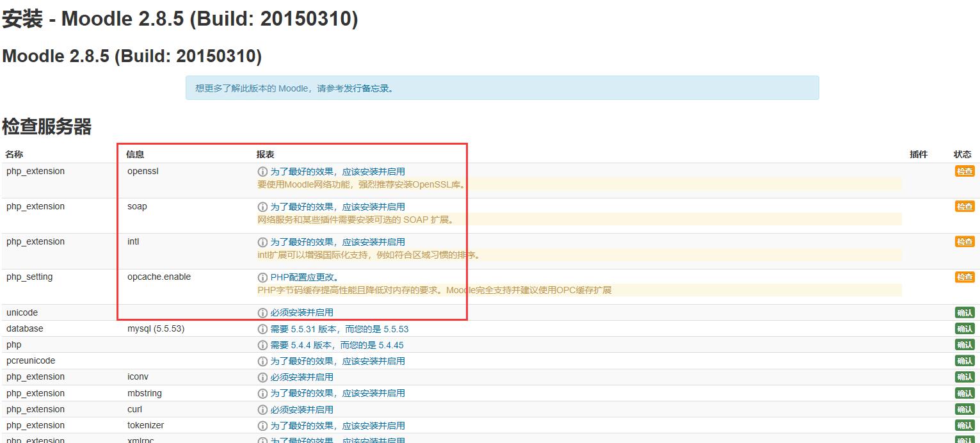Screen dimensions: 980x443
Task: Click the 报表 column header
Action: [x=265, y=154]
